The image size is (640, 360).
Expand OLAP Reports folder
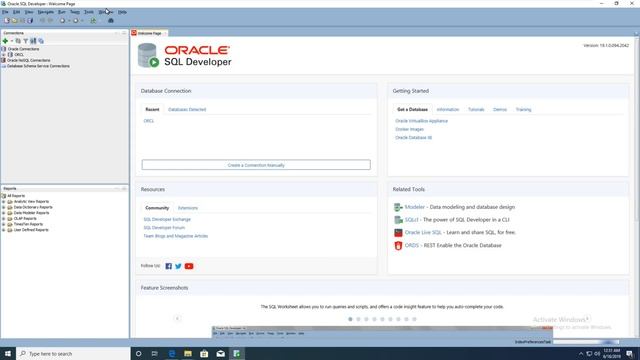(x=4, y=219)
